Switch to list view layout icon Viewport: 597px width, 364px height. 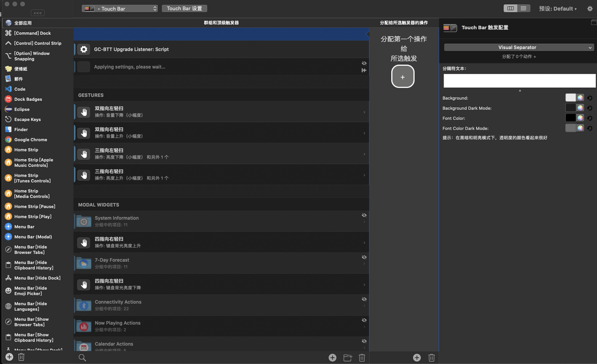(x=524, y=8)
